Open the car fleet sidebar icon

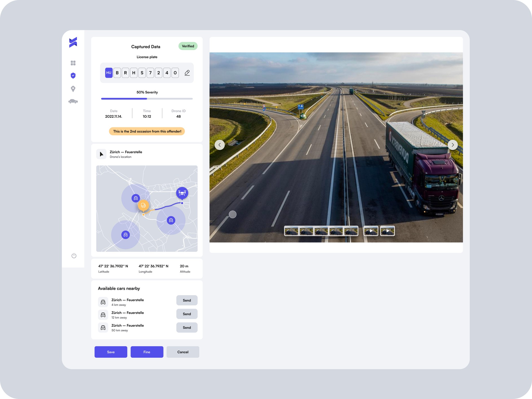[73, 101]
